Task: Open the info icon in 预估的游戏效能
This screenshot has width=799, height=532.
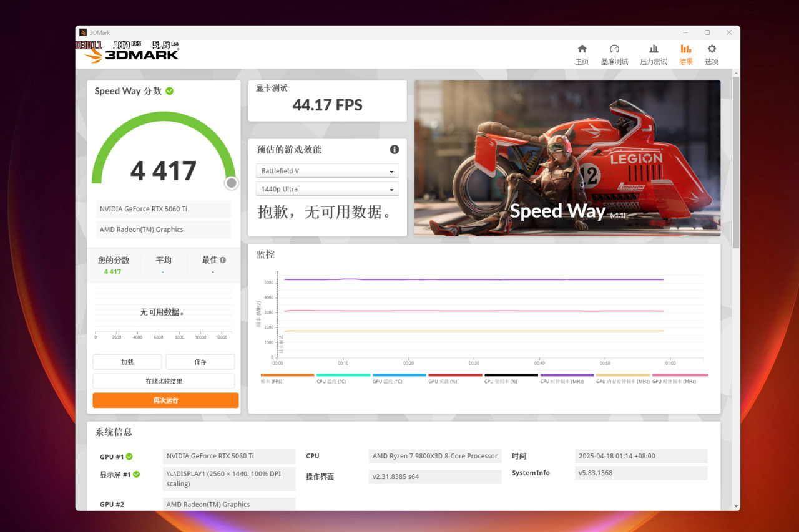Action: pos(395,150)
